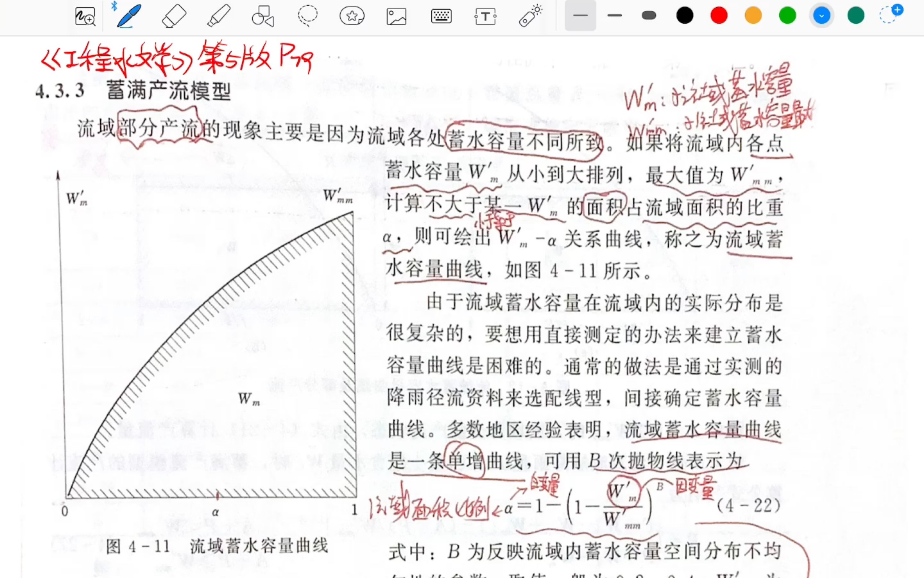Open the Stickers/Elements tool

pos(352,16)
